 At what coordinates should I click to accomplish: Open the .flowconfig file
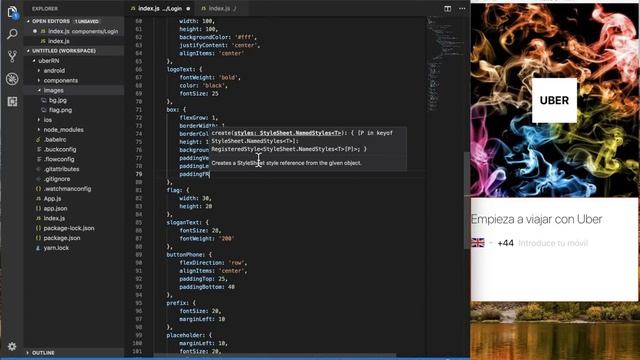(x=59, y=159)
